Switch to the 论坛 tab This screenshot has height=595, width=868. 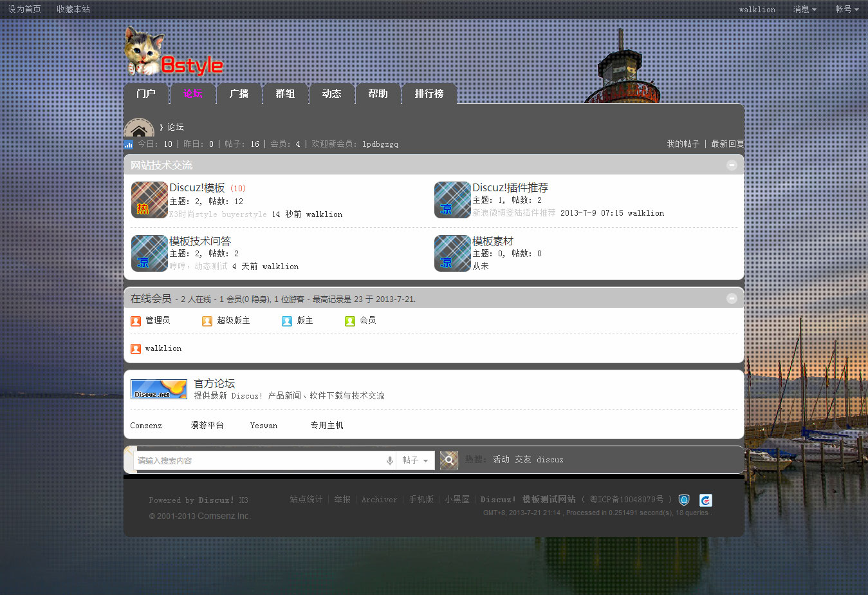point(192,94)
